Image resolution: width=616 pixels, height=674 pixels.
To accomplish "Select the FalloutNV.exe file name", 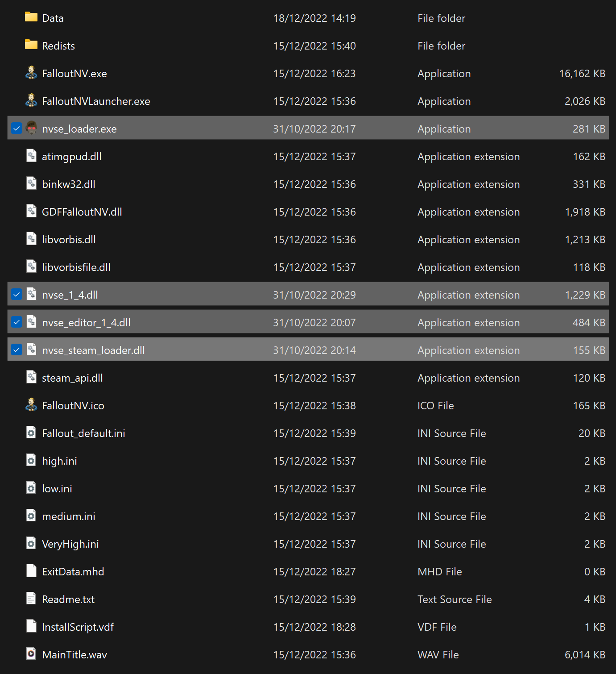I will coord(74,74).
